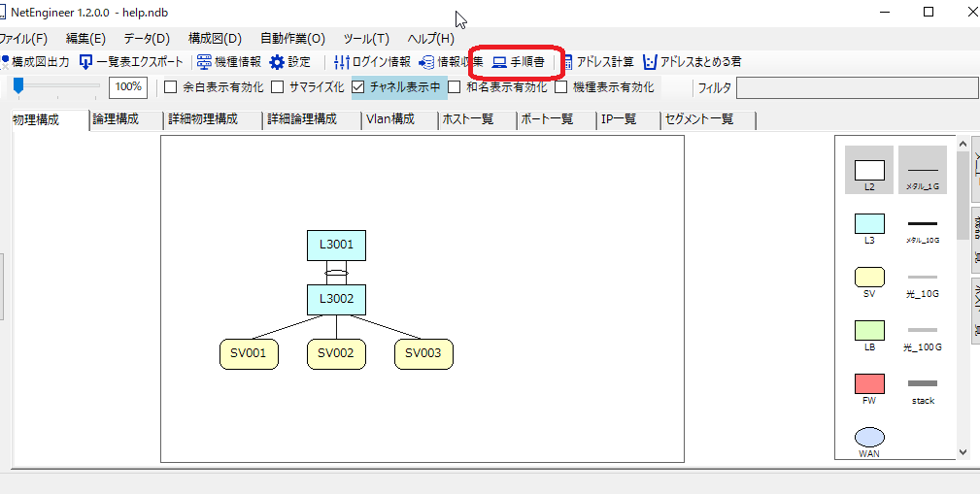
Task: Select the FW node type in palette
Action: point(869,383)
